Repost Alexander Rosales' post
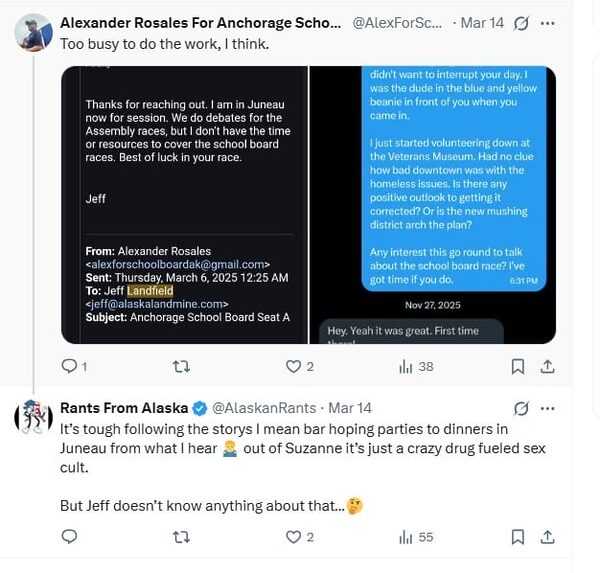Image resolution: width=600 pixels, height=573 pixels. click(x=181, y=366)
